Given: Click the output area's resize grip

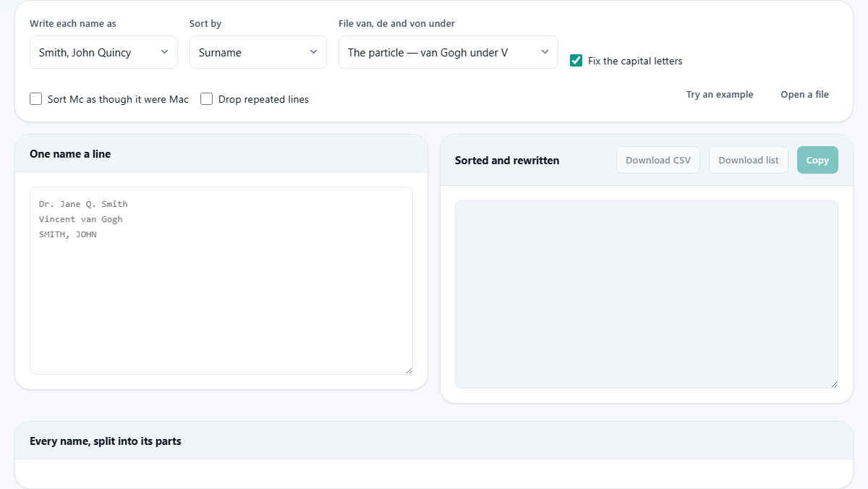Looking at the screenshot, I should tap(834, 384).
